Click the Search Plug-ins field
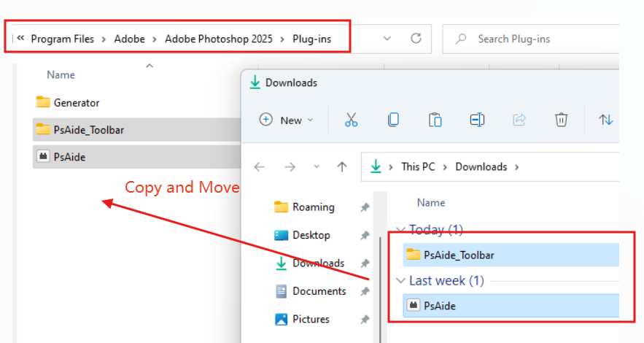644x343 pixels. 540,39
